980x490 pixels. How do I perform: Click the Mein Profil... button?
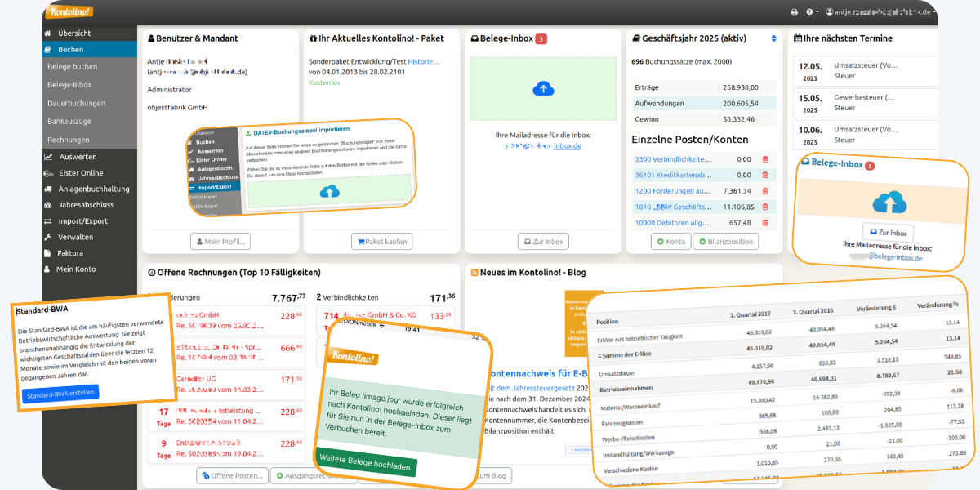220,242
